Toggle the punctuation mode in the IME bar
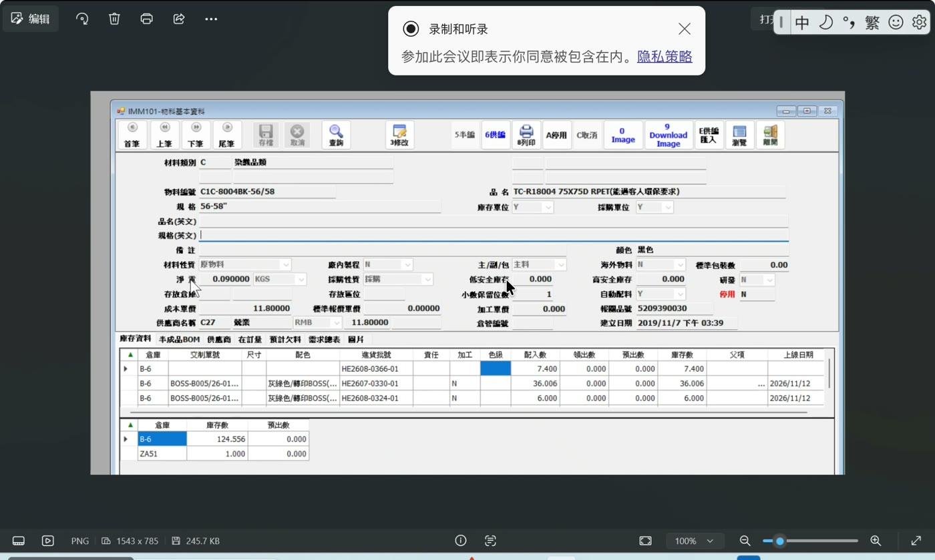935x560 pixels. [x=849, y=22]
